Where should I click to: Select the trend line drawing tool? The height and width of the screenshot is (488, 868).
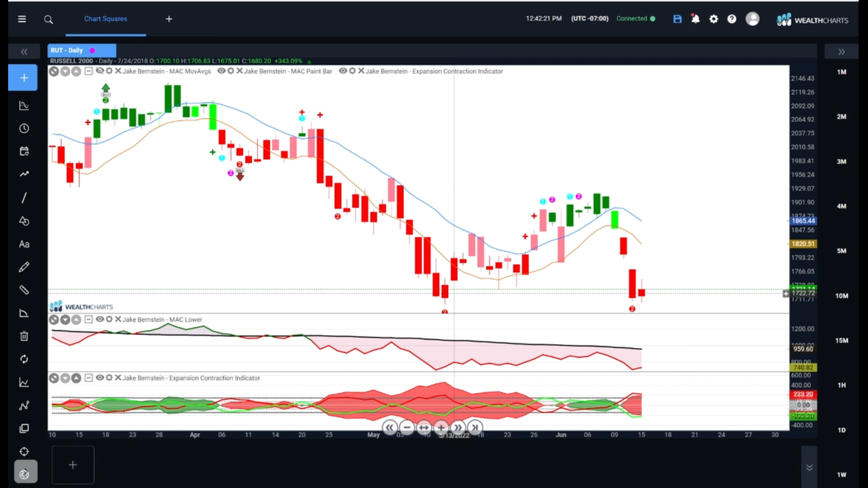(x=24, y=198)
